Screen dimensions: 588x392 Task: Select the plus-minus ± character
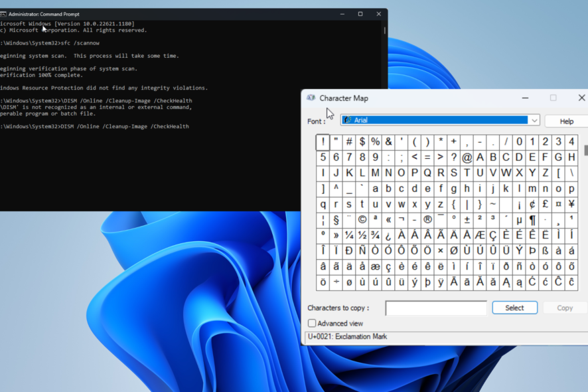tap(467, 220)
